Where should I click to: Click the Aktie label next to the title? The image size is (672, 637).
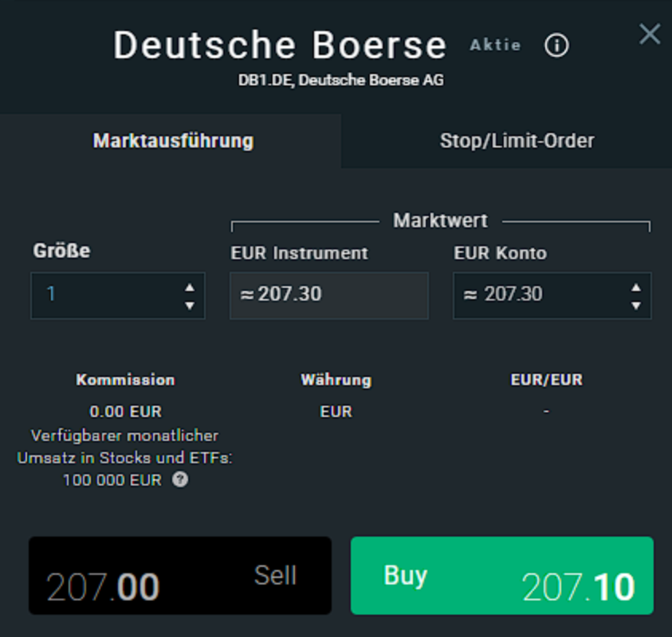pyautogui.click(x=495, y=45)
